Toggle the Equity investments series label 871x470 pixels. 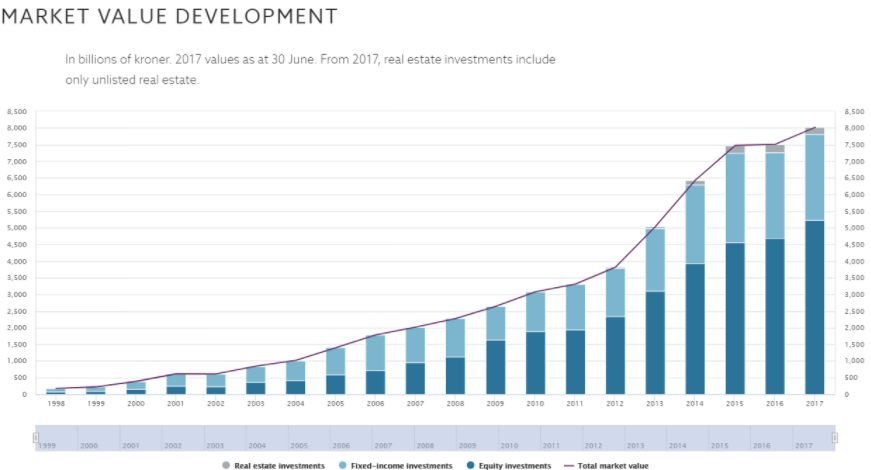tap(515, 466)
